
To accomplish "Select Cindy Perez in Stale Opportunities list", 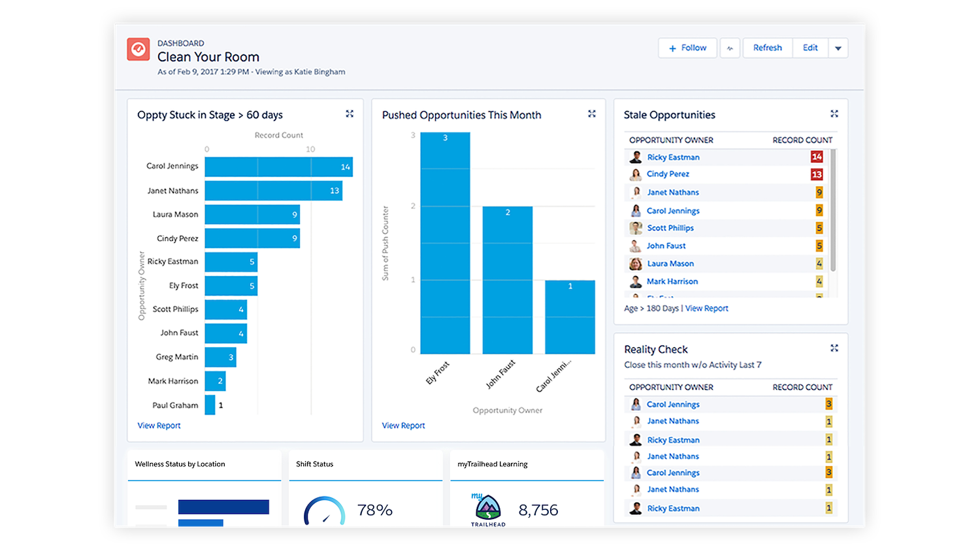I will point(667,174).
